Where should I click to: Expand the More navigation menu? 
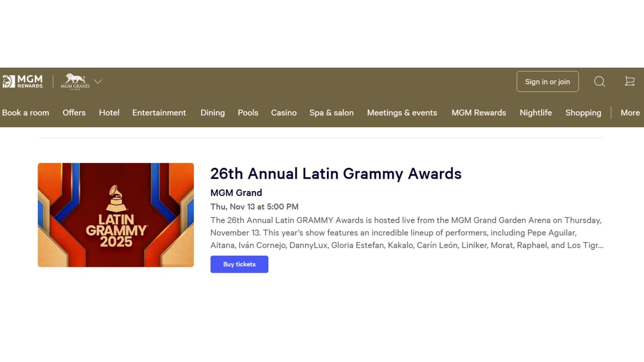[630, 113]
